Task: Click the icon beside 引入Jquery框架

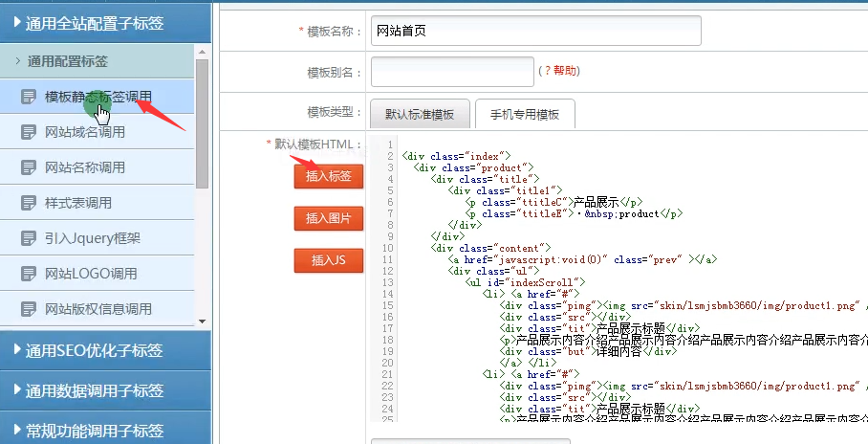Action: [30, 238]
